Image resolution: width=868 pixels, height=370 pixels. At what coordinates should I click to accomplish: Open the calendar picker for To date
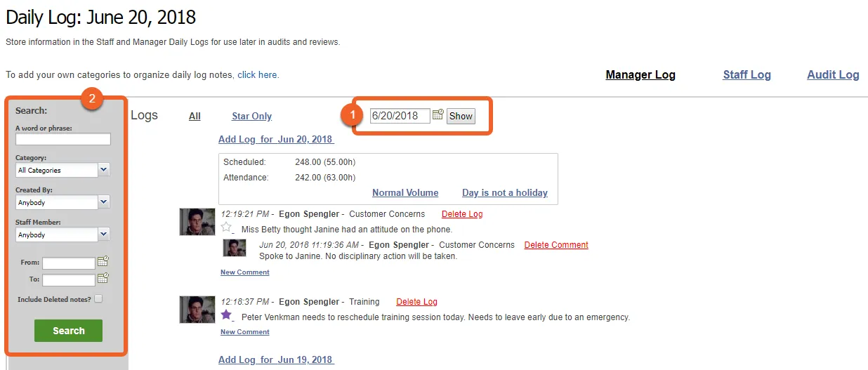click(103, 279)
